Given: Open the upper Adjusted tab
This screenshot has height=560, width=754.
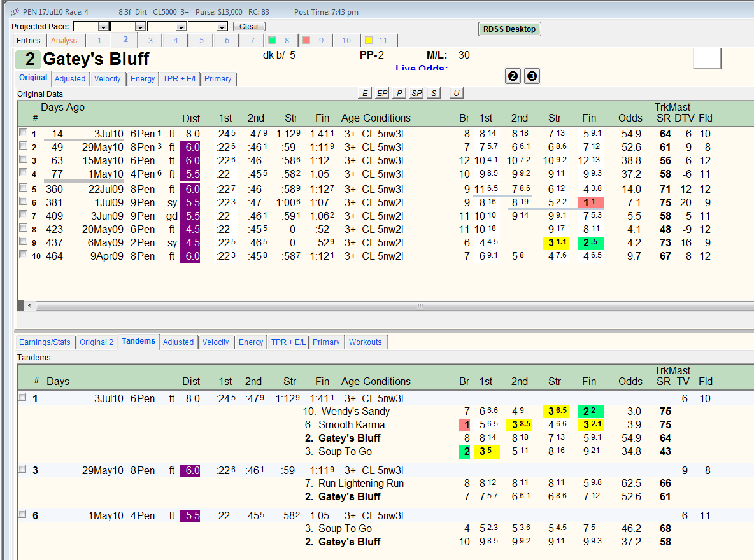Looking at the screenshot, I should point(69,79).
